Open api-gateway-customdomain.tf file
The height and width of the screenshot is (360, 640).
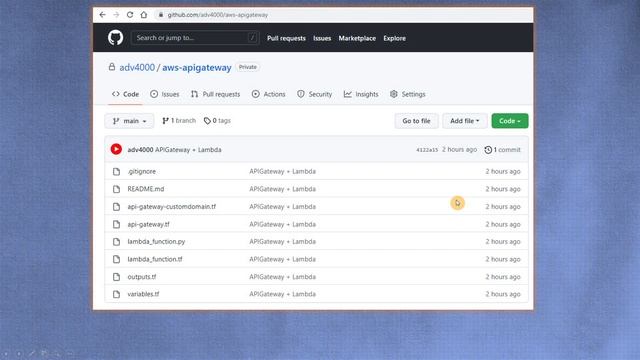coord(171,207)
